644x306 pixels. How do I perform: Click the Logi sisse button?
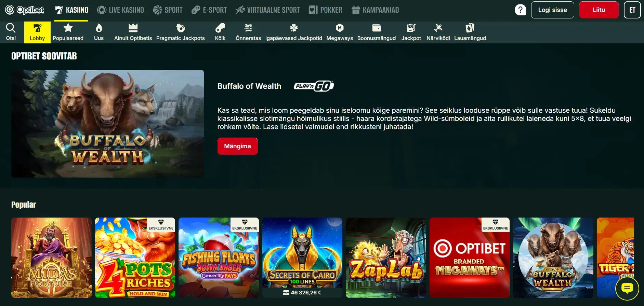tap(552, 10)
